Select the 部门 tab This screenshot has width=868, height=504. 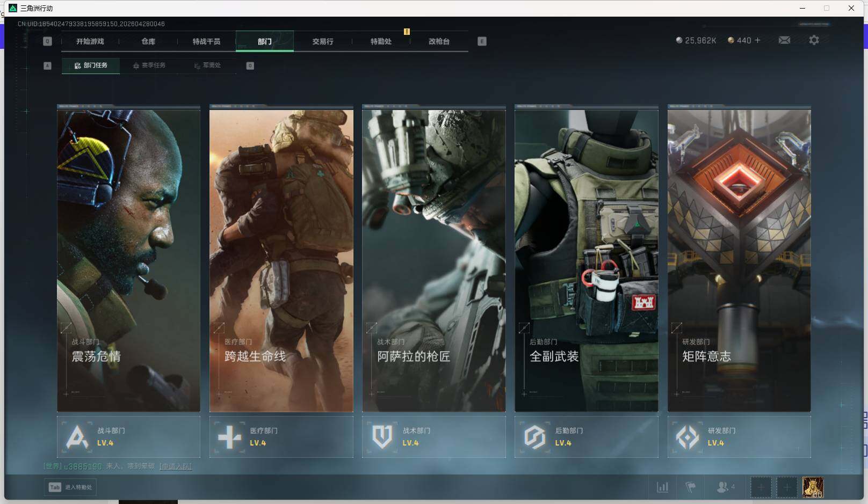coord(264,41)
